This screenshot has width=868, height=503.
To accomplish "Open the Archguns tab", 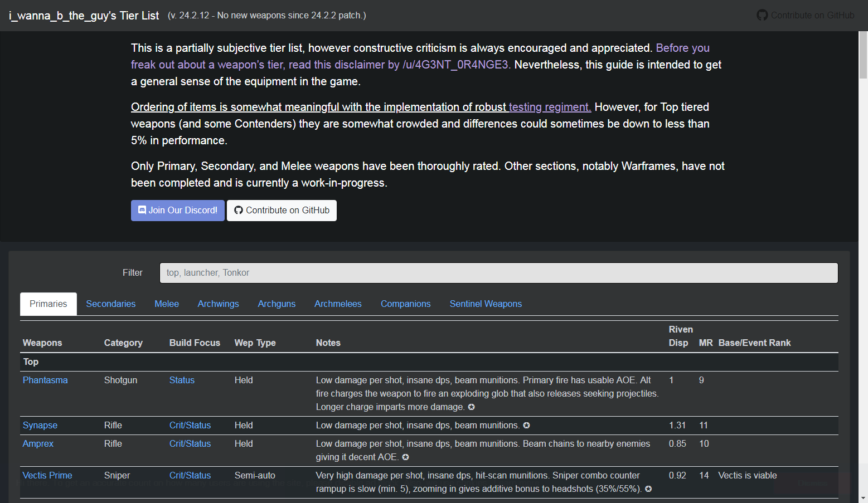I will [277, 304].
